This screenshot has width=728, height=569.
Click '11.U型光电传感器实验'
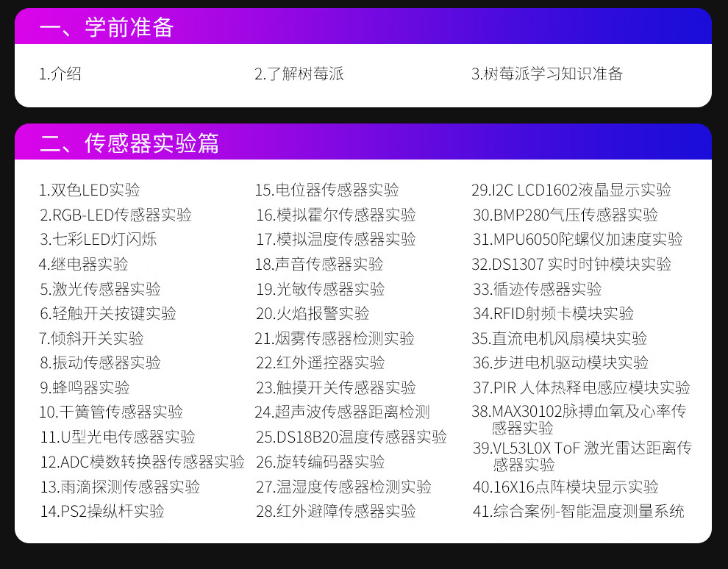tap(118, 437)
